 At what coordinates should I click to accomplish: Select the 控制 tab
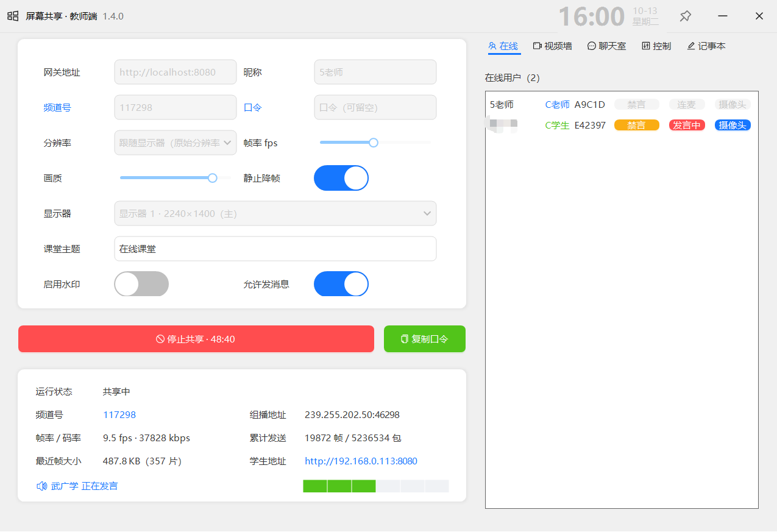656,46
